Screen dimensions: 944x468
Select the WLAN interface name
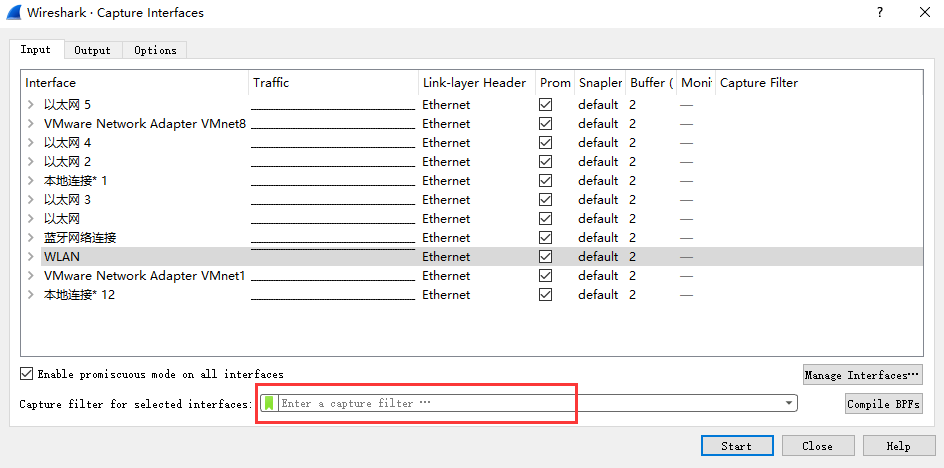(62, 257)
